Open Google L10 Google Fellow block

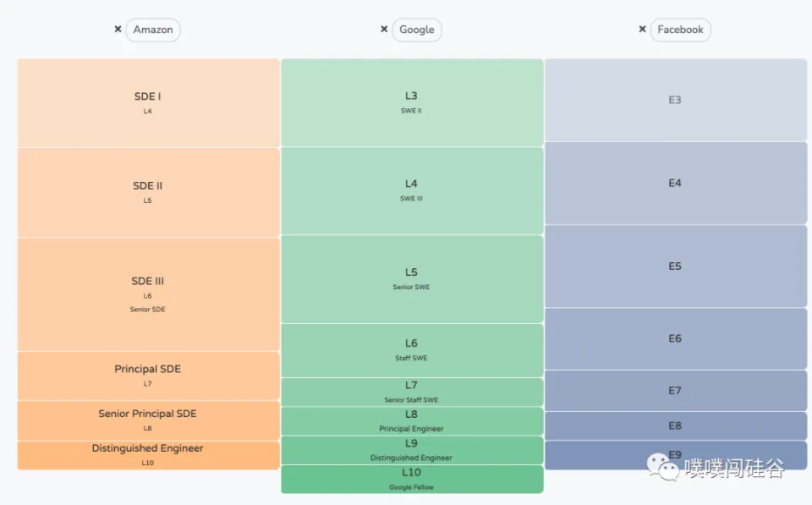[412, 479]
